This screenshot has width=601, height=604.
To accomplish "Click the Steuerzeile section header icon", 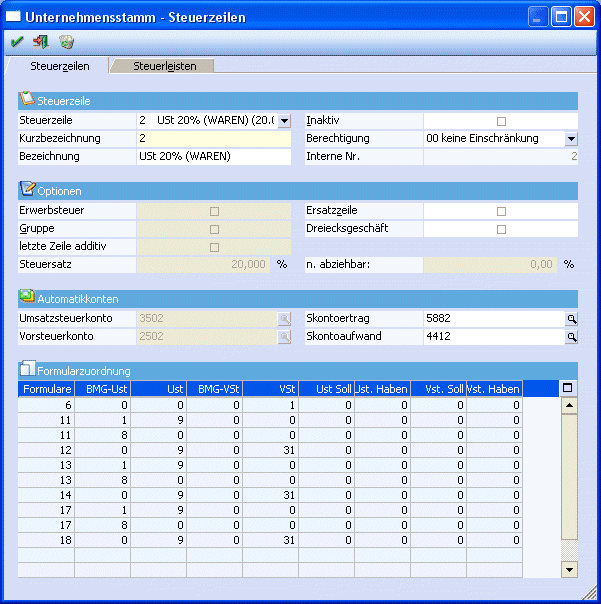I will [27, 100].
